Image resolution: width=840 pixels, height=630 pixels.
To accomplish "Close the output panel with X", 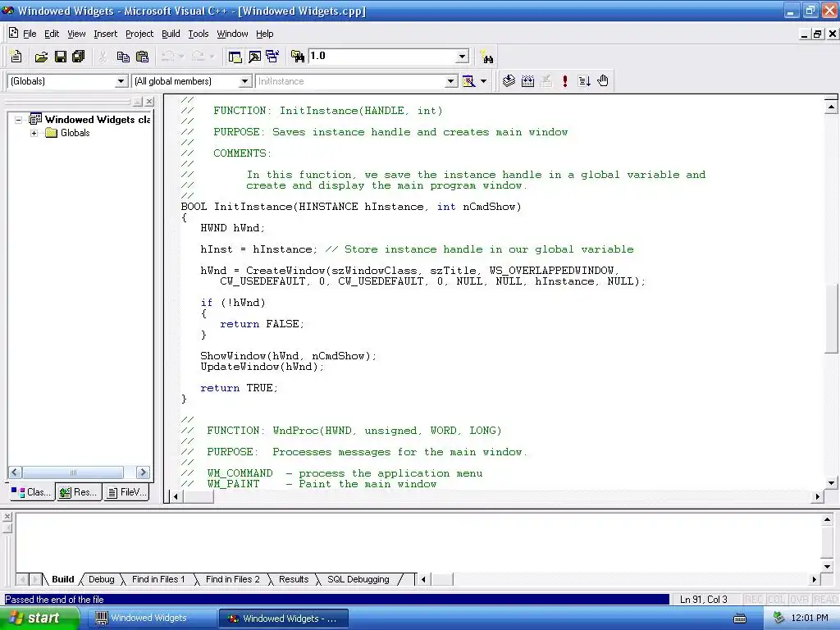I will (7, 517).
